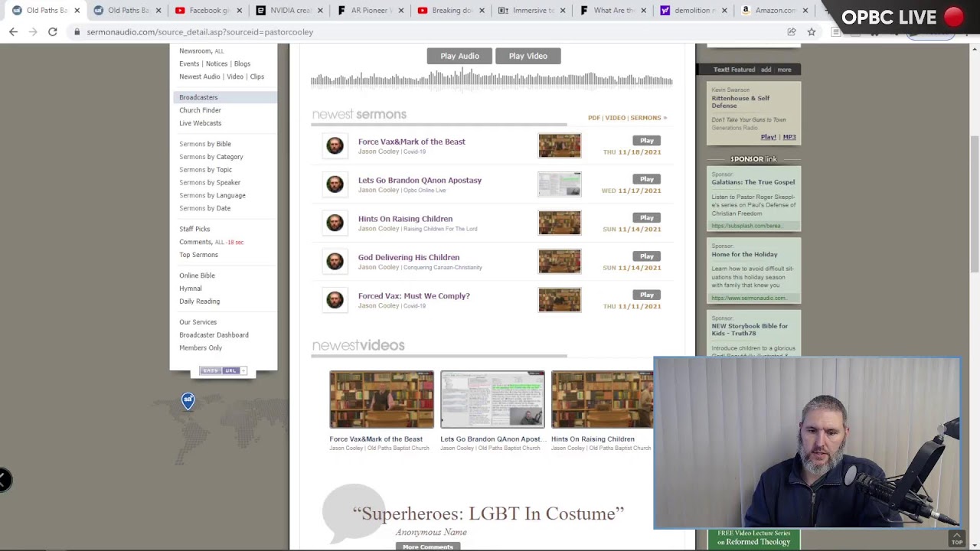Click the address bar URL field
The image size is (980, 551).
(429, 32)
